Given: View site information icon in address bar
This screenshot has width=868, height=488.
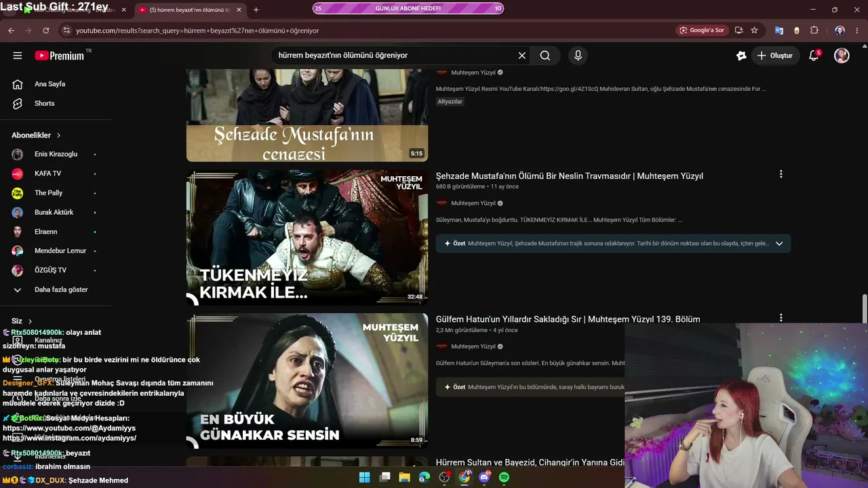Looking at the screenshot, I should (66, 30).
